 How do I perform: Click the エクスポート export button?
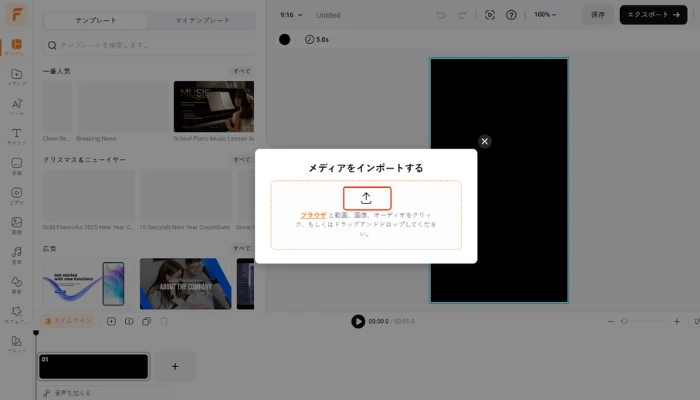(653, 15)
